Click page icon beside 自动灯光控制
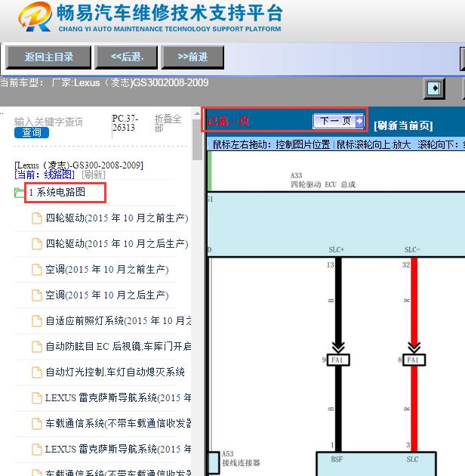The width and height of the screenshot is (465, 476). tap(37, 372)
